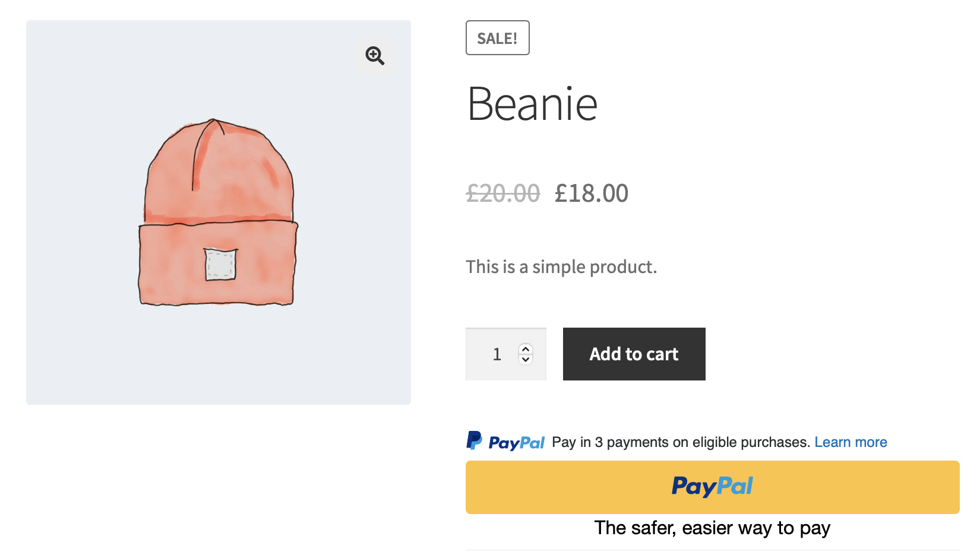Click 'The safer, easier way to pay' text
This screenshot has width=980, height=552.
coord(712,528)
